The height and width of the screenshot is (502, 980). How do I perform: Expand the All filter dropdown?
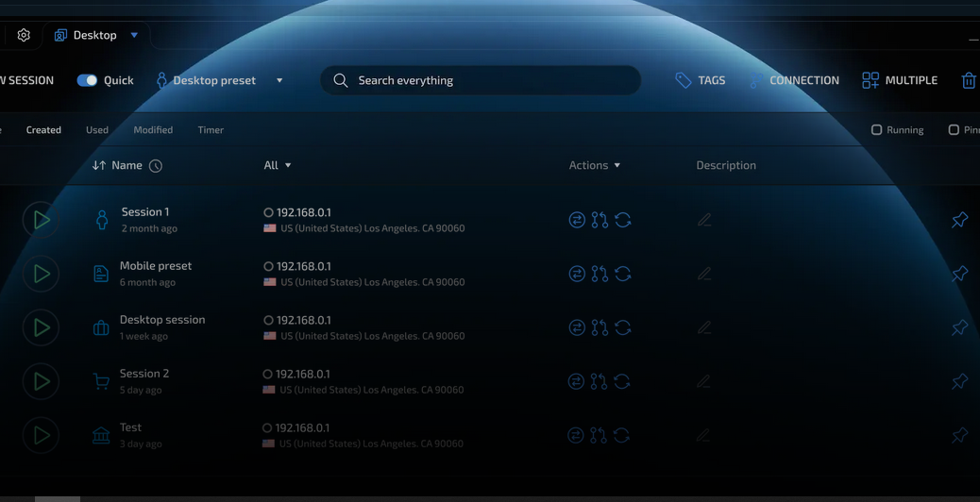pos(278,165)
